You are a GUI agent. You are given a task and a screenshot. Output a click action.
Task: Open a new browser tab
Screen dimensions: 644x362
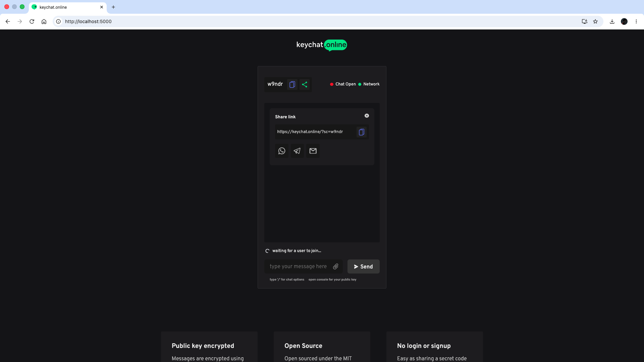tap(113, 7)
